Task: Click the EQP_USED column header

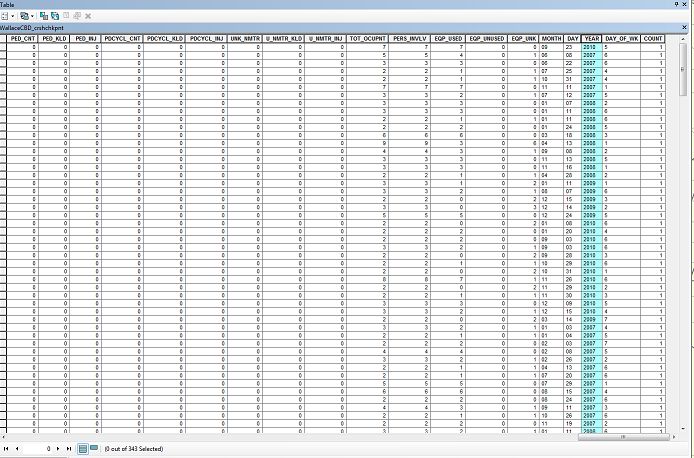Action: [x=448, y=39]
